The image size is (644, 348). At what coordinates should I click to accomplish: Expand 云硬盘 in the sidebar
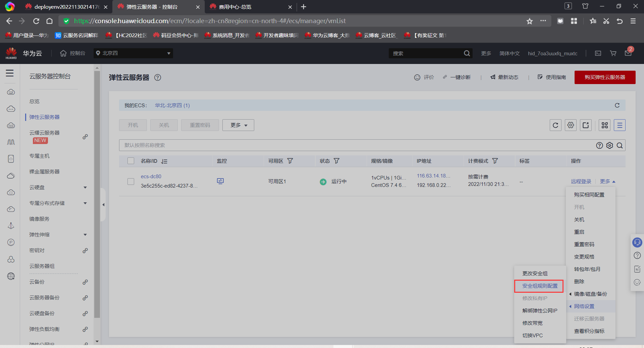(x=85, y=188)
